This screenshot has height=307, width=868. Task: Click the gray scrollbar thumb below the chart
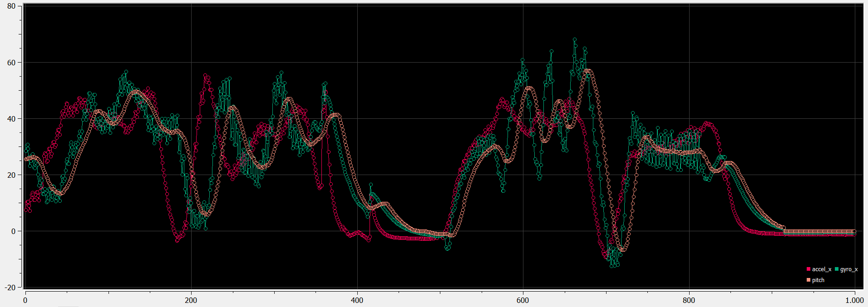pos(69,306)
